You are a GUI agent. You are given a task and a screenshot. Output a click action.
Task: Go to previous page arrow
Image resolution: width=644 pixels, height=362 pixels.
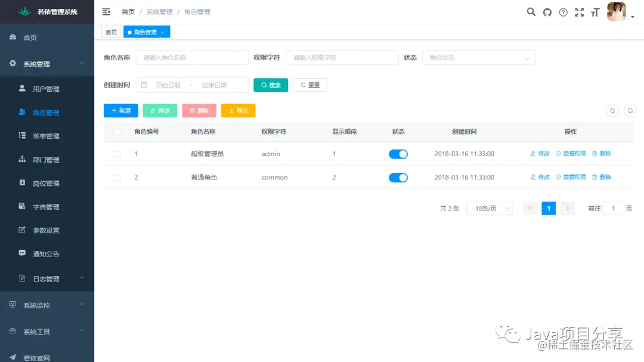(530, 208)
